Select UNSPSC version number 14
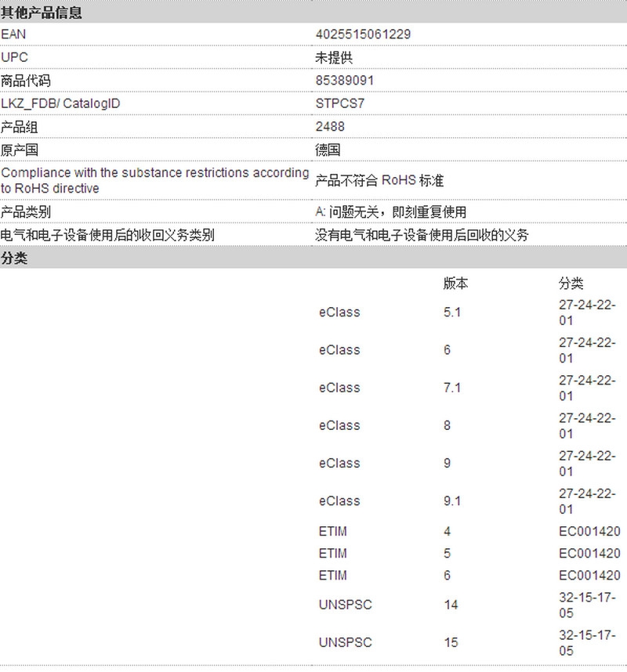The height and width of the screenshot is (672, 627). [x=451, y=605]
